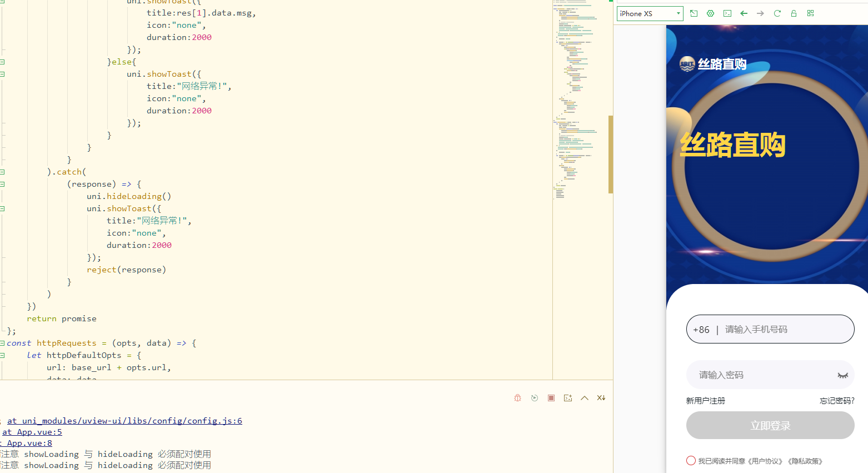This screenshot has height=473, width=868.
Task: Click the red bug debug icon
Action: (x=517, y=398)
